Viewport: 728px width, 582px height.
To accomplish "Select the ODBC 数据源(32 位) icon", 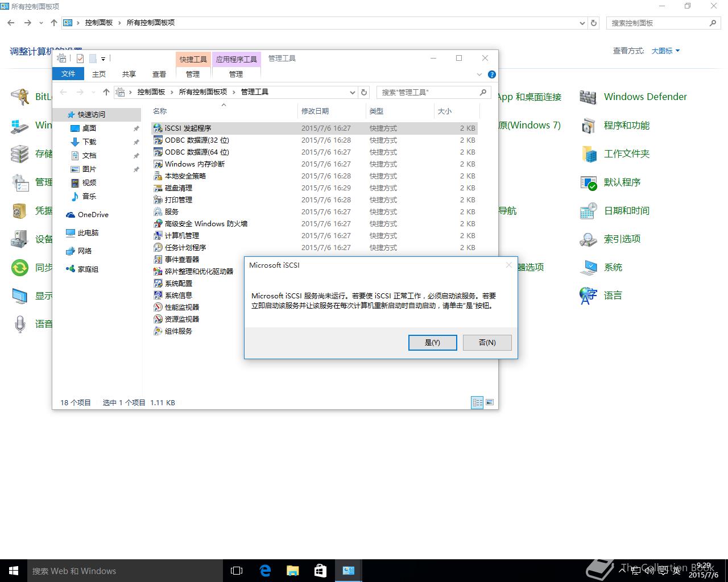I will (x=158, y=140).
